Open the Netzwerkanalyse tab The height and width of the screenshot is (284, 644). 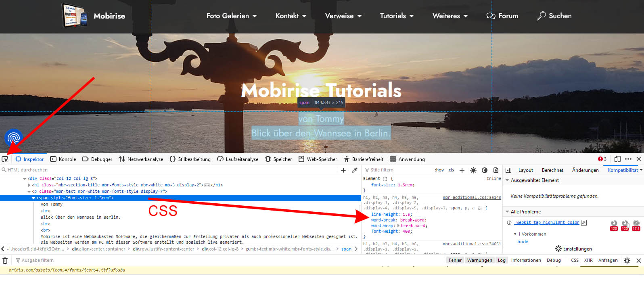141,159
